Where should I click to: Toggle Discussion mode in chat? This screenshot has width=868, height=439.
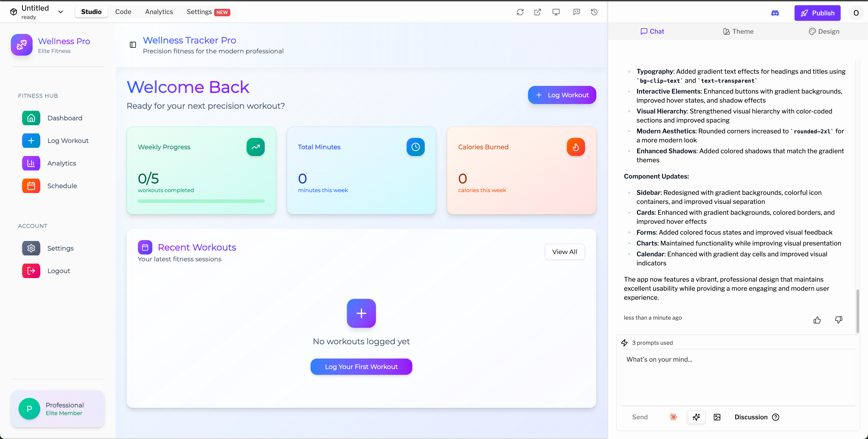click(751, 417)
